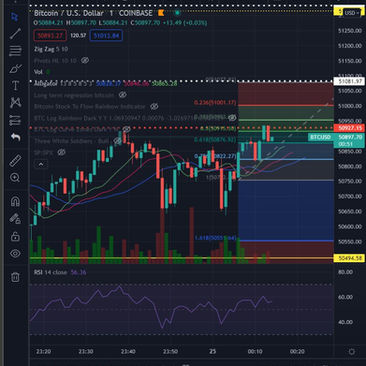This screenshot has height=366, width=366.
Task: Click the 23:40 time axis label
Action: pyautogui.click(x=128, y=352)
